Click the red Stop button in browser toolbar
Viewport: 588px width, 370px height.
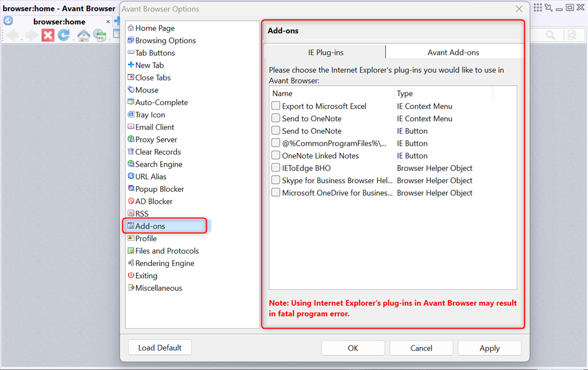pyautogui.click(x=48, y=36)
